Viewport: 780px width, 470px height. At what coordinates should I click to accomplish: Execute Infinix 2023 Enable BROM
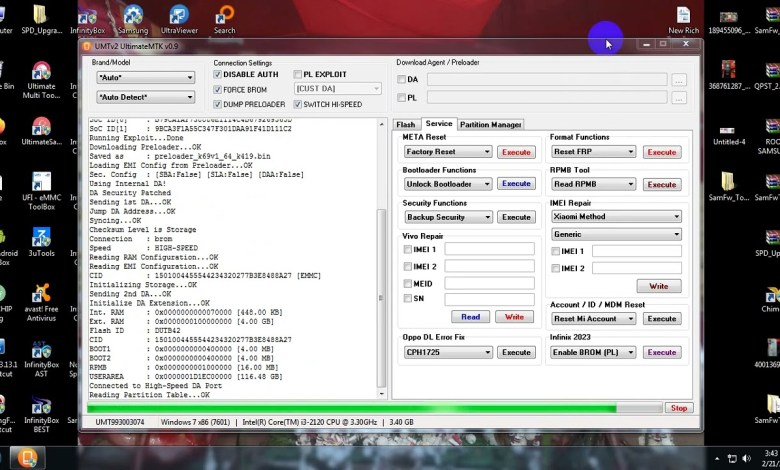(x=662, y=352)
